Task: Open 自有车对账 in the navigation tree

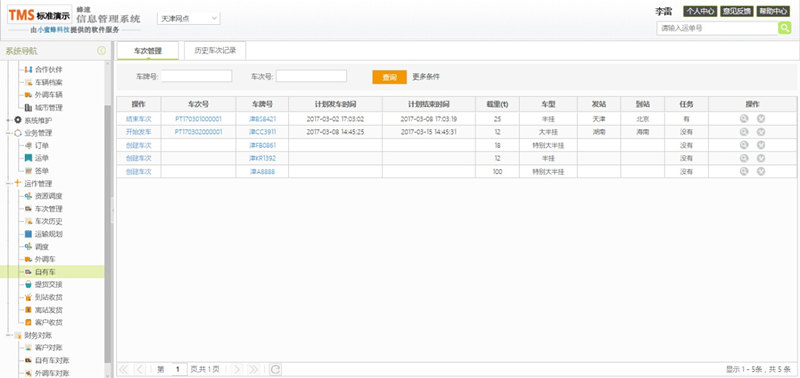Action: pyautogui.click(x=53, y=361)
